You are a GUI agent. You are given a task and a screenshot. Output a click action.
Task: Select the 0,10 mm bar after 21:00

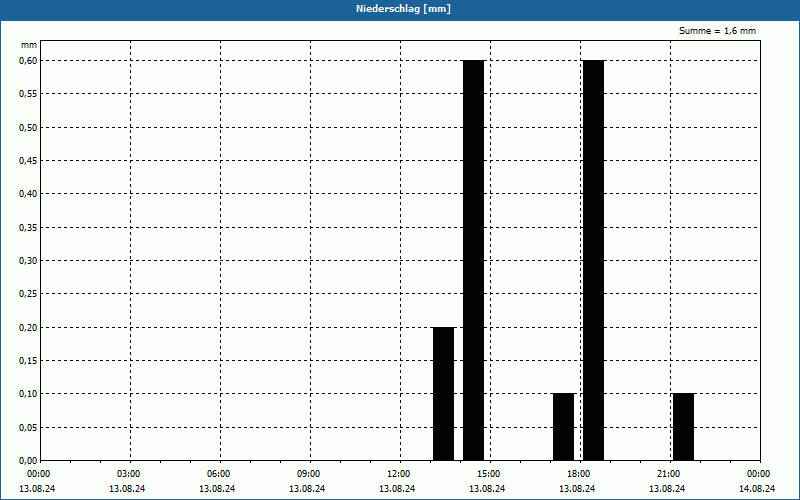click(684, 427)
